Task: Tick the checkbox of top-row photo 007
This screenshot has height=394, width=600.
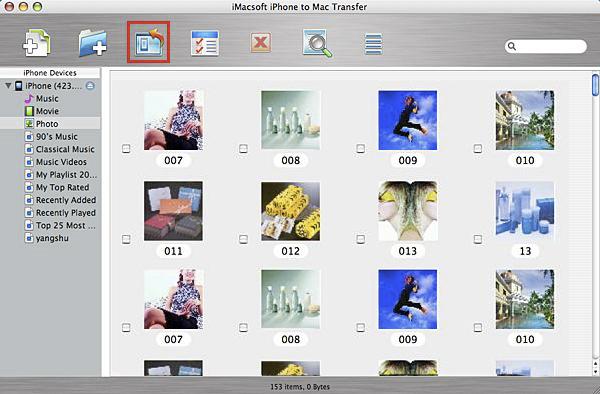Action: [126, 148]
